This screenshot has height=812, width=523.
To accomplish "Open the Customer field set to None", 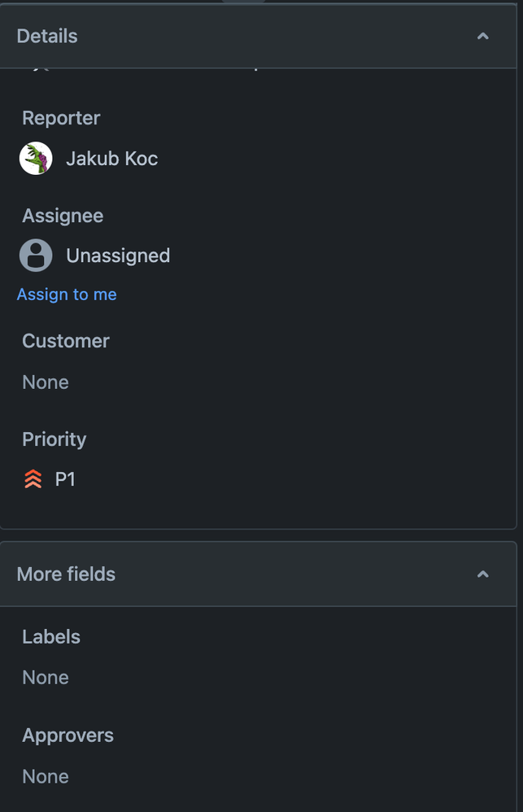I will pos(45,382).
